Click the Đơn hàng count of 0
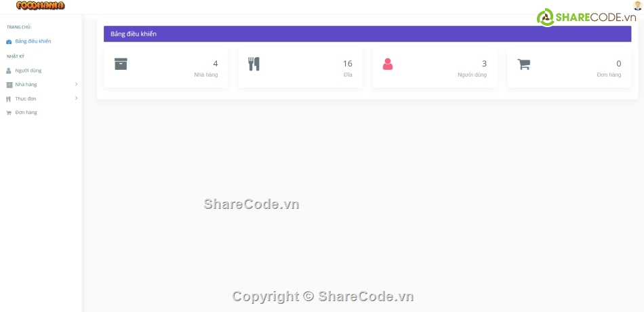 click(x=618, y=64)
